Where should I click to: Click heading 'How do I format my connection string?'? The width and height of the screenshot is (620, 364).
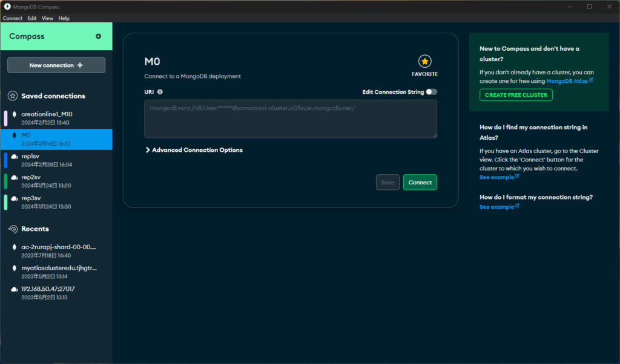click(536, 197)
